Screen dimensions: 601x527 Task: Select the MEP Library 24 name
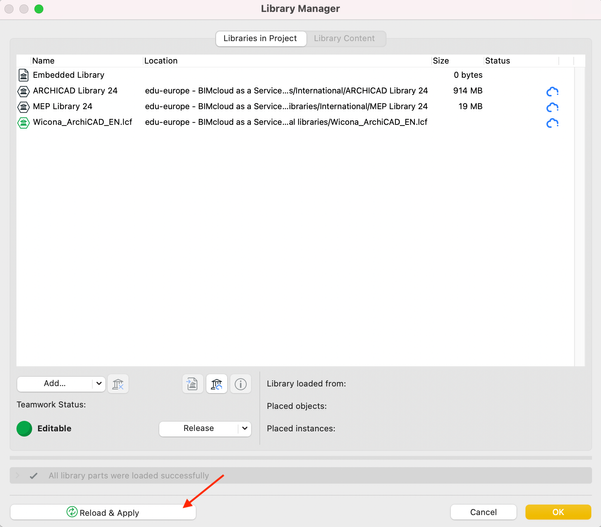point(62,106)
